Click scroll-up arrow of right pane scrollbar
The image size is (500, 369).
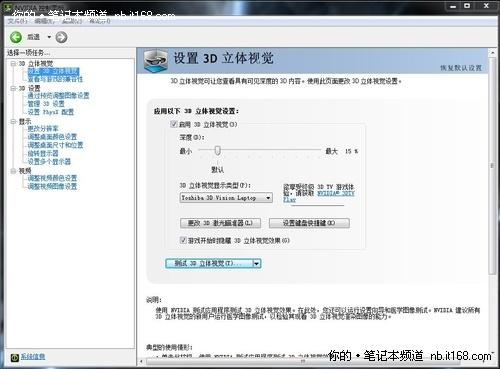(492, 52)
